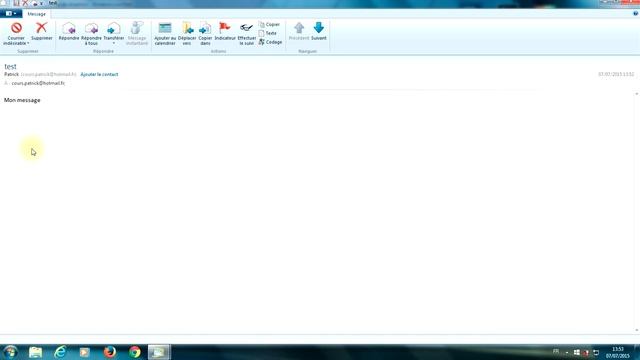Reply using the Répondre button
The image size is (640, 360).
pos(69,31)
